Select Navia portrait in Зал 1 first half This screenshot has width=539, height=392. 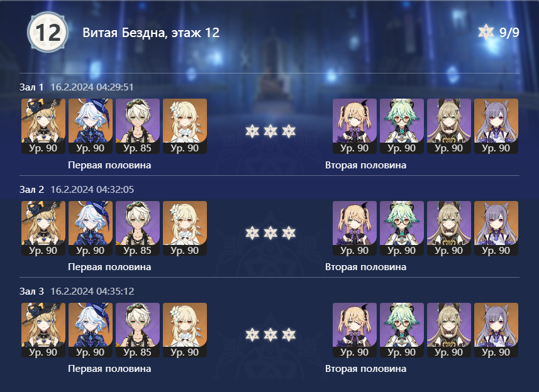43,126
